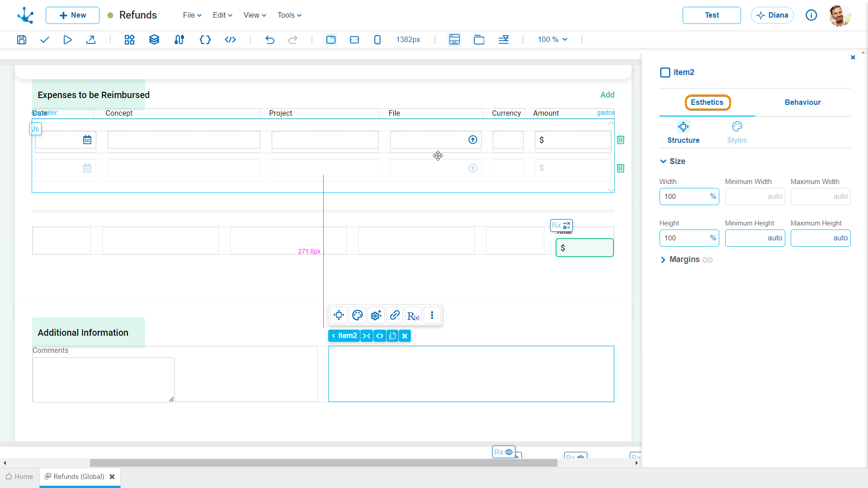The width and height of the screenshot is (868, 488).
Task: Click the palette icon in item2 toolbar
Action: tap(358, 315)
